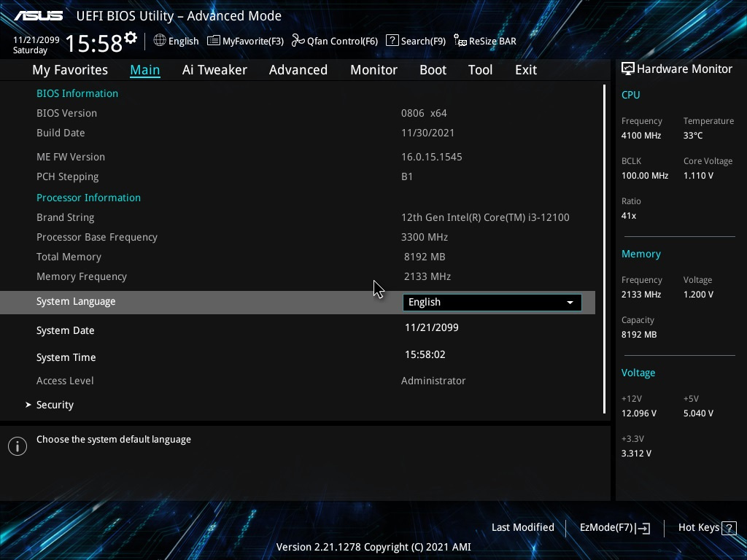Open the Ai Tweaker tab
747x560 pixels.
tap(214, 70)
